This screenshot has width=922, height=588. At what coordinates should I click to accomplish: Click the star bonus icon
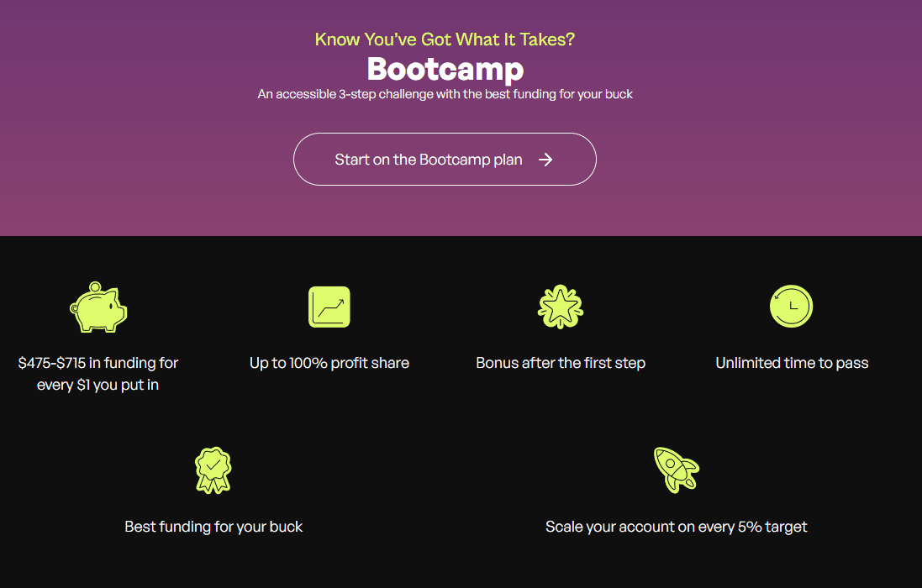point(560,306)
